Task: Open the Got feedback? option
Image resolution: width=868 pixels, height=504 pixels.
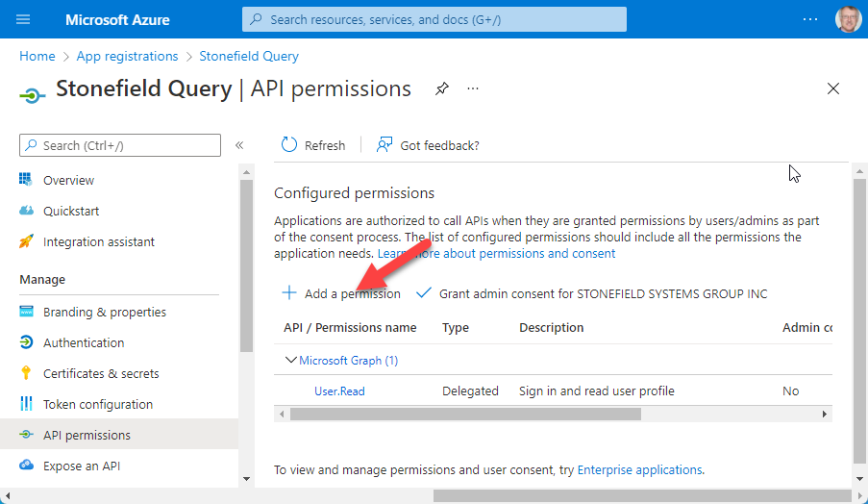Action: tap(428, 145)
